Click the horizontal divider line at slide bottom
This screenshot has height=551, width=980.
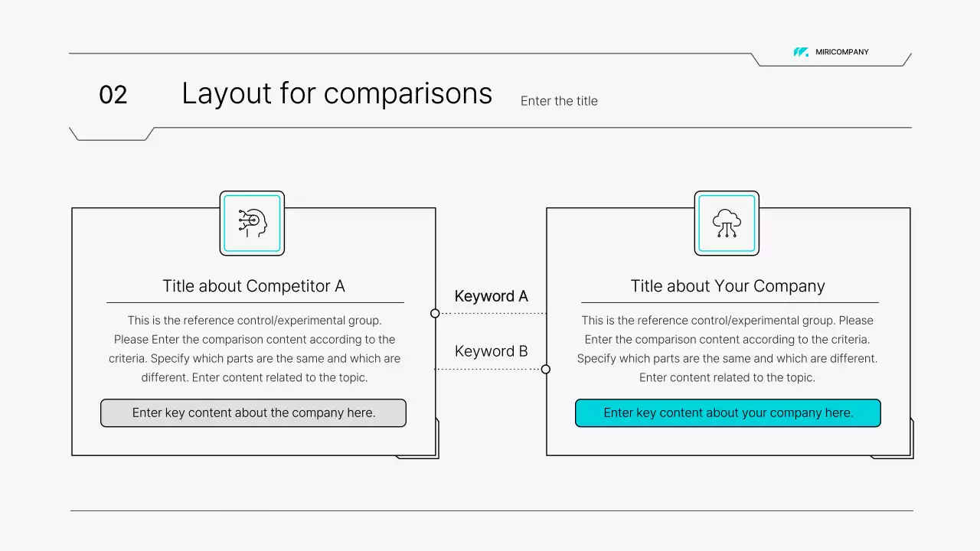coord(492,510)
